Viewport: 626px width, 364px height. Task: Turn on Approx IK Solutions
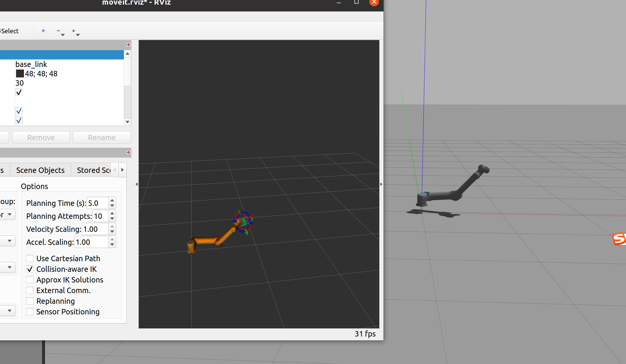click(x=30, y=280)
